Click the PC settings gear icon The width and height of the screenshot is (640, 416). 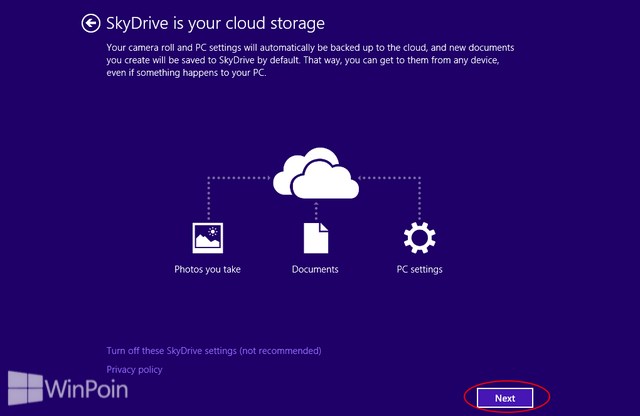coord(420,238)
